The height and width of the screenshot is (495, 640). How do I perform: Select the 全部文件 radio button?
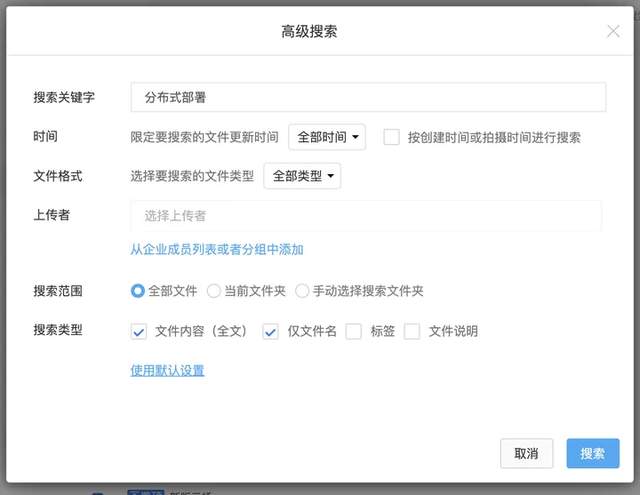tap(139, 291)
